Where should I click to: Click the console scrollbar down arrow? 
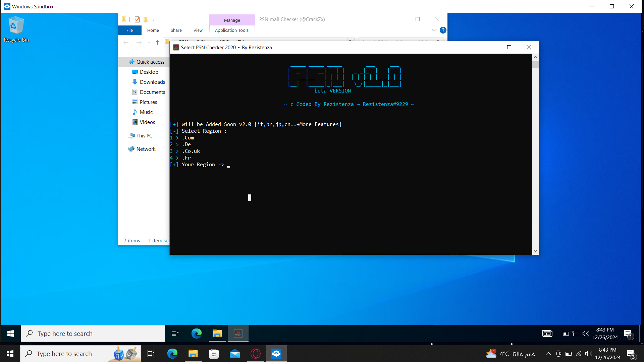[535, 251]
